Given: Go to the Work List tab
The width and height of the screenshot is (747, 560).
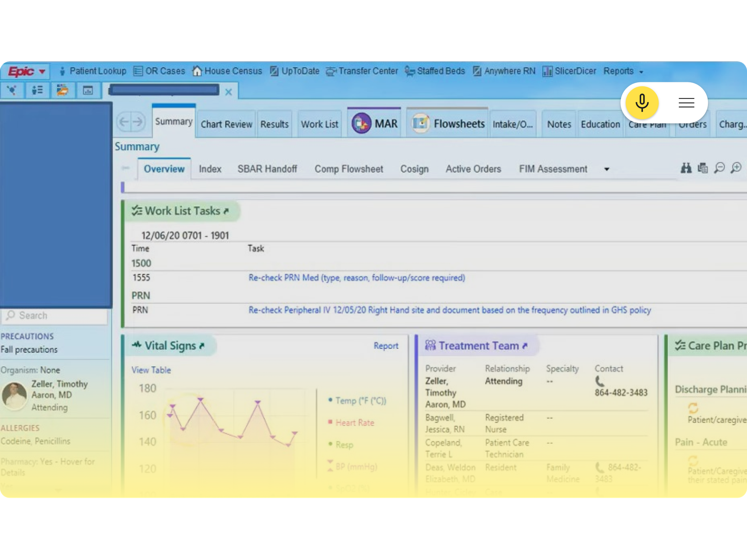Looking at the screenshot, I should click(320, 124).
